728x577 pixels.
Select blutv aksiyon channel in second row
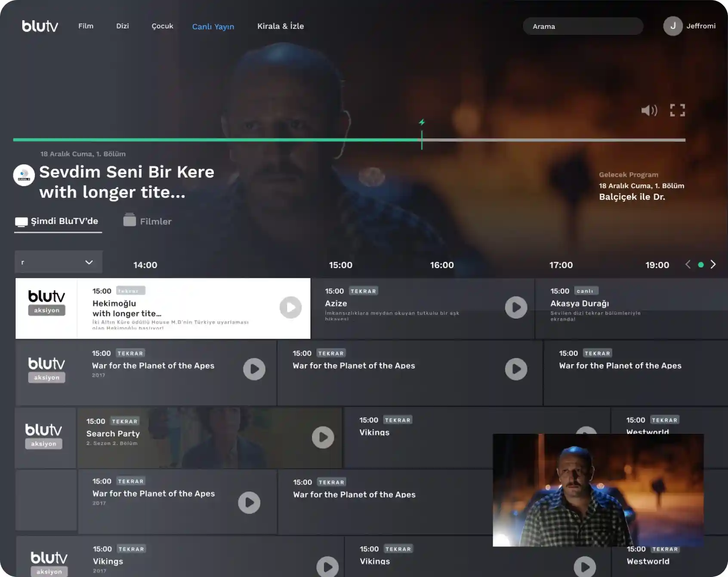(46, 370)
